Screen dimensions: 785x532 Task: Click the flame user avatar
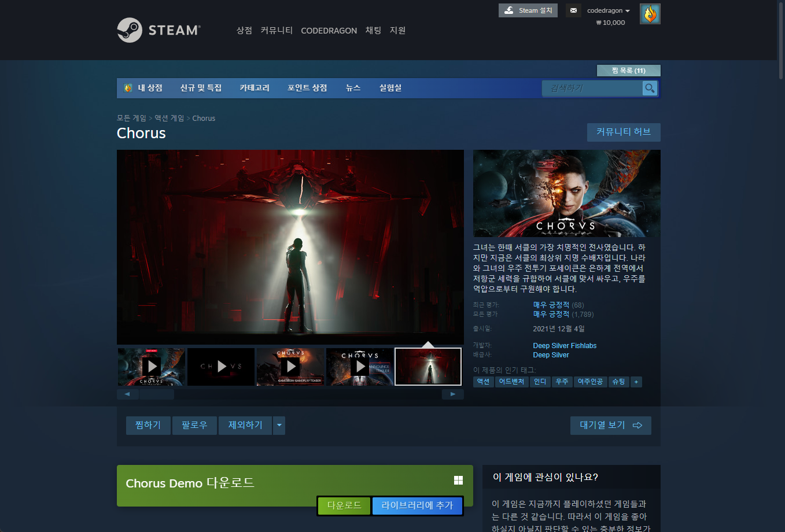(650, 14)
